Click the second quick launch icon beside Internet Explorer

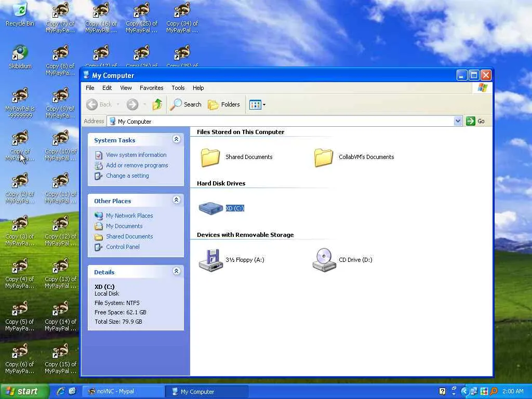pos(72,391)
